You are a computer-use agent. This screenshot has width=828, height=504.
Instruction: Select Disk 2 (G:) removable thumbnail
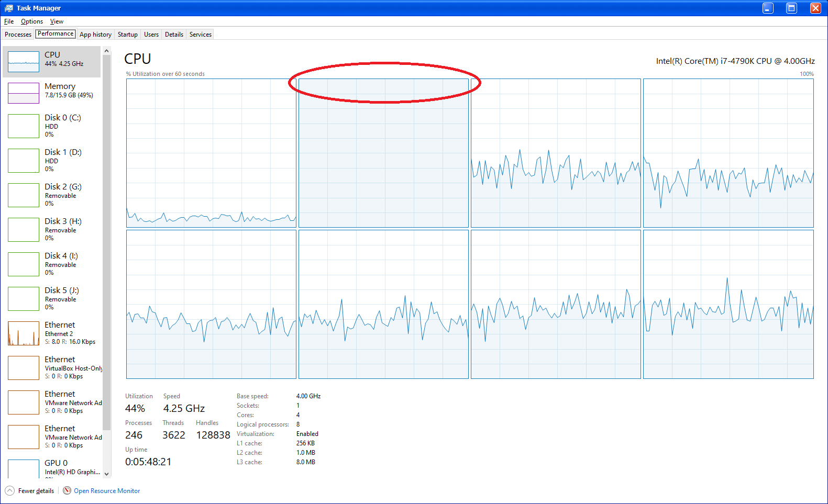pyautogui.click(x=24, y=195)
